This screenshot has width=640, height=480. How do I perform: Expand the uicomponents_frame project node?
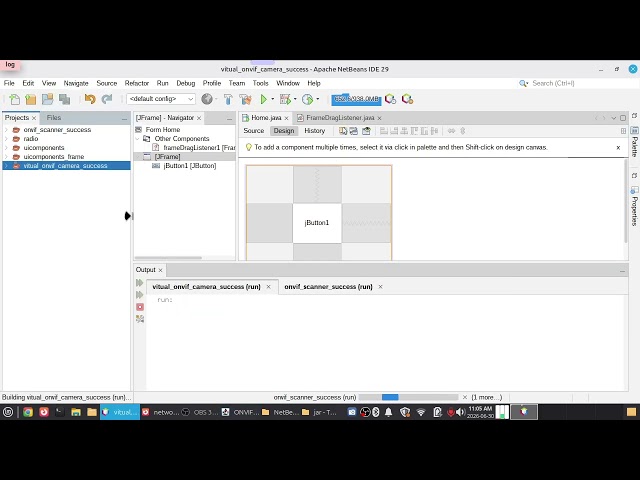click(x=6, y=157)
